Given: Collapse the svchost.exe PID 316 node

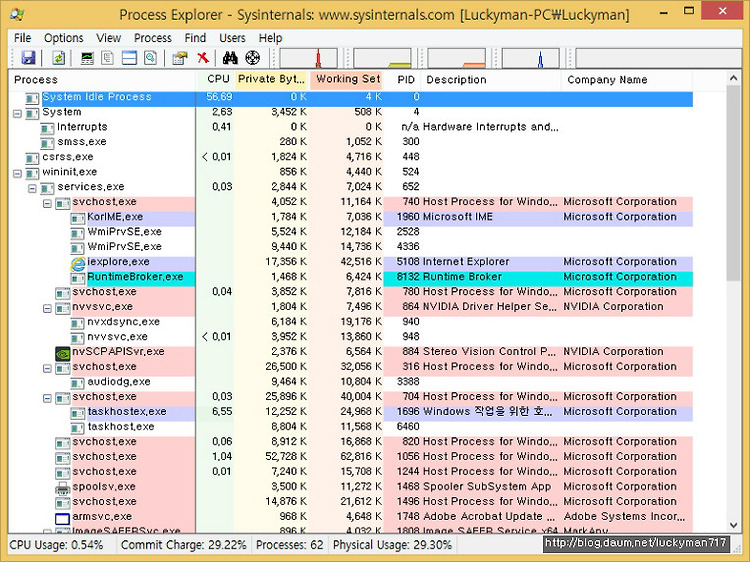Looking at the screenshot, I should [47, 368].
